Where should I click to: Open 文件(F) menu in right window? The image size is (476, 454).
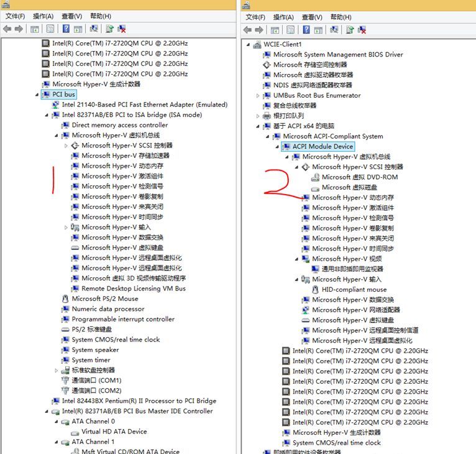pos(255,17)
